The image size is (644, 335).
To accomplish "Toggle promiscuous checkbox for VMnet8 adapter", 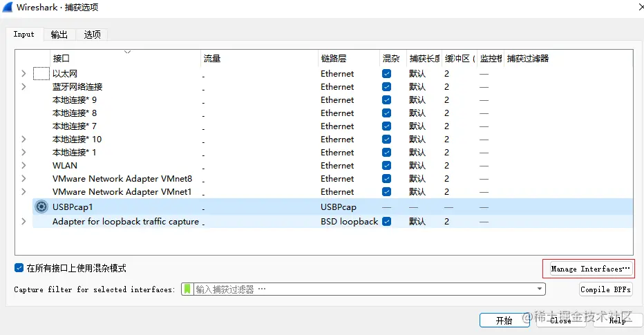I will (x=386, y=179).
